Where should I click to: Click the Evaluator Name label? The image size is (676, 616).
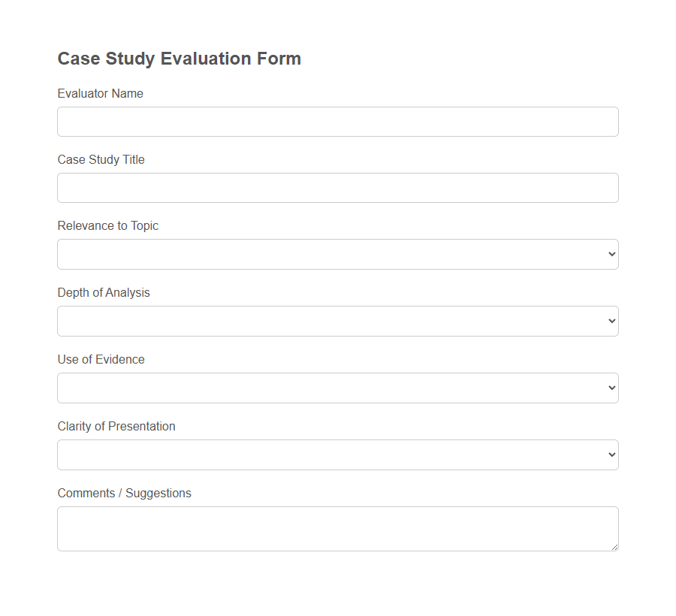click(x=100, y=93)
